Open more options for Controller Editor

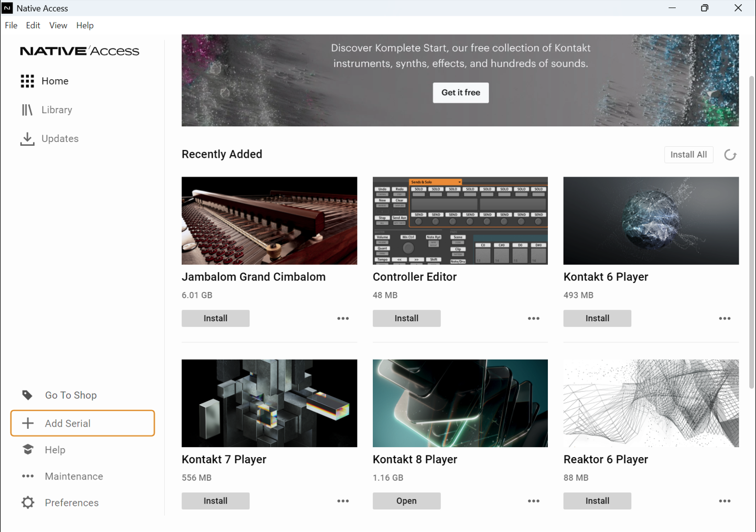click(x=534, y=318)
